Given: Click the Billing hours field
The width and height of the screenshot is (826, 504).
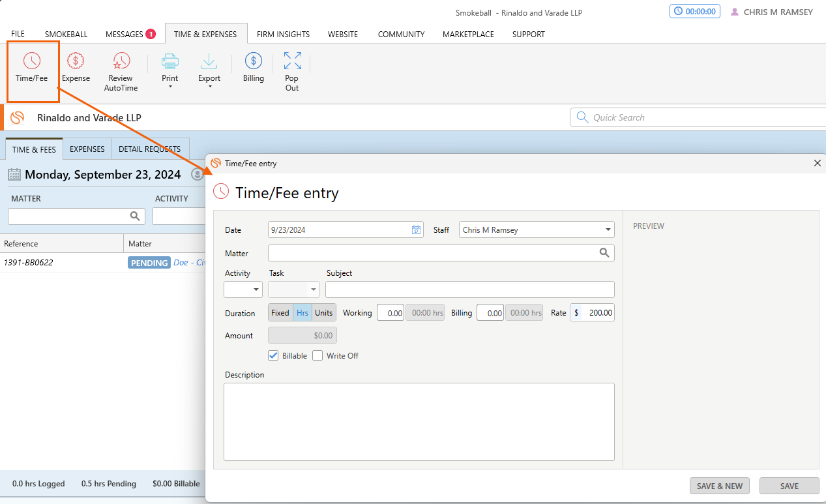Looking at the screenshot, I should 490,313.
